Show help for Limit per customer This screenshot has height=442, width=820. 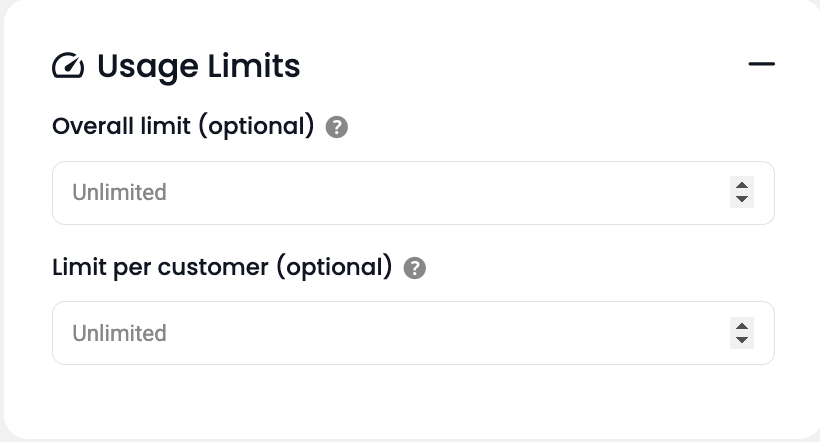(415, 268)
